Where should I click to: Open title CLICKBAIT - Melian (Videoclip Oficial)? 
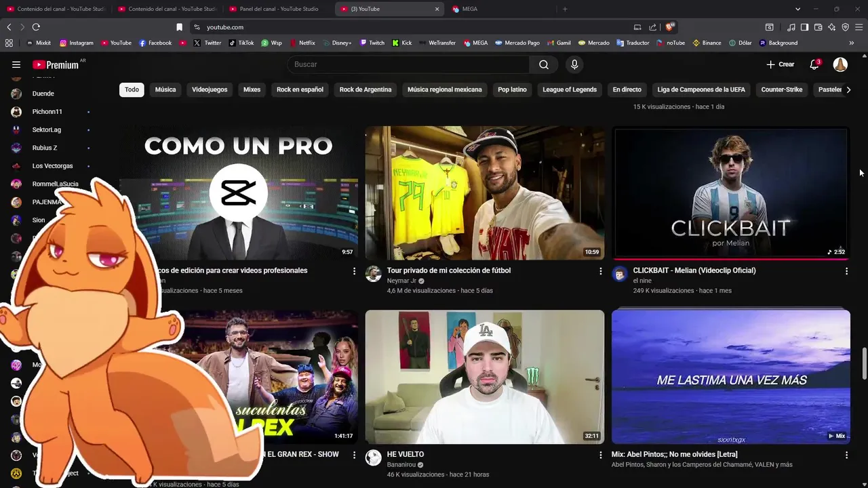pos(694,270)
